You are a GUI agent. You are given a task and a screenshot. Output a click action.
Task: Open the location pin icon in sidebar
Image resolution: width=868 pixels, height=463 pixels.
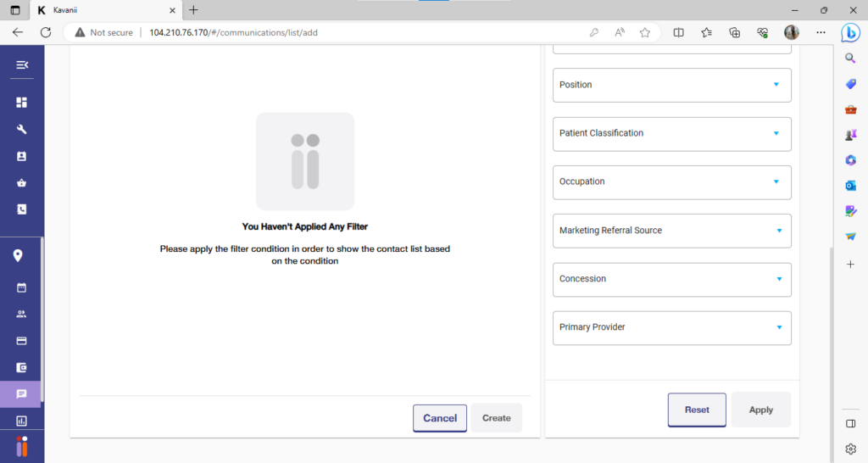click(x=18, y=256)
